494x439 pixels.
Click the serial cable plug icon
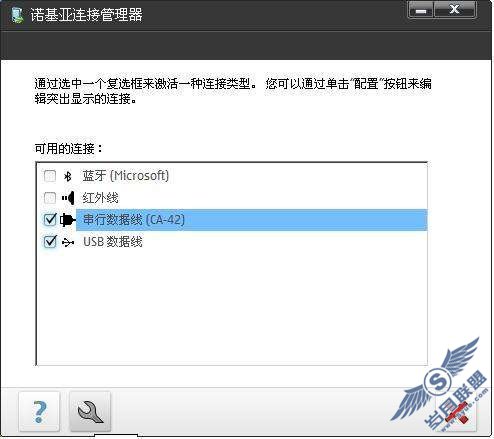click(68, 220)
